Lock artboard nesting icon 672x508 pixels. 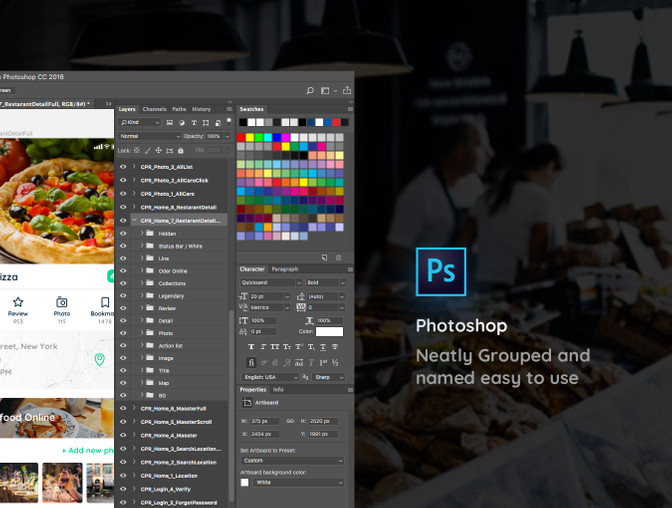[x=170, y=150]
